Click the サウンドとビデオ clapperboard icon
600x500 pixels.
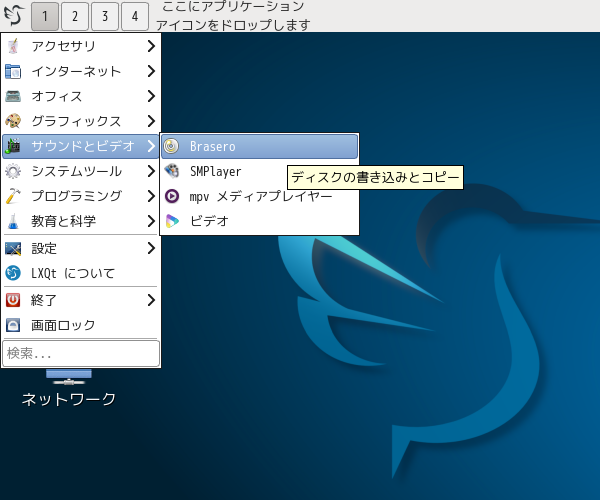[x=13, y=146]
